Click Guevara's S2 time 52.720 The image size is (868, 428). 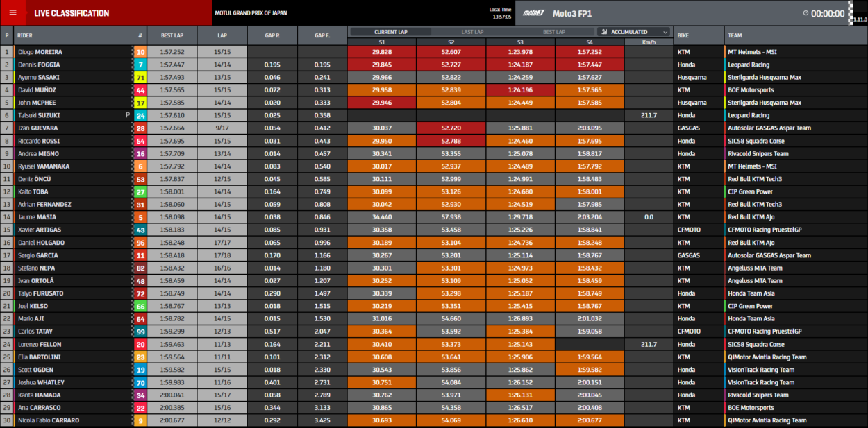pyautogui.click(x=451, y=128)
